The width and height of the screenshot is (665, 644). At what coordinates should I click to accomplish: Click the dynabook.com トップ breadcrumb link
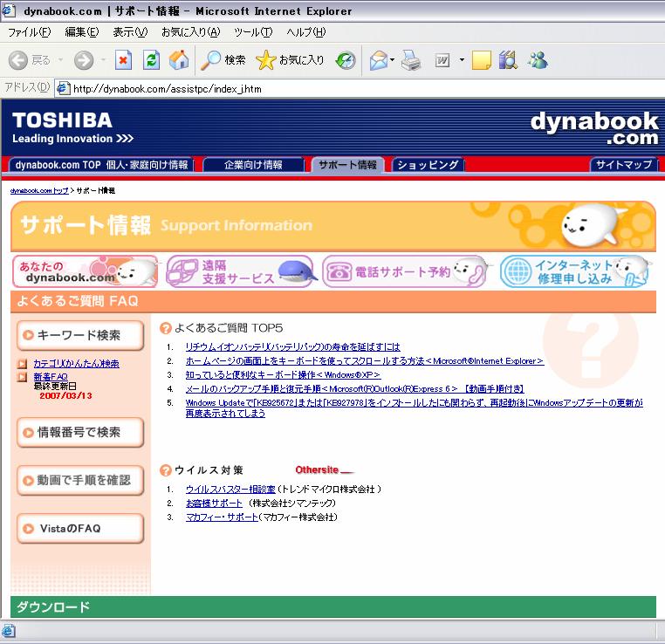tap(39, 191)
